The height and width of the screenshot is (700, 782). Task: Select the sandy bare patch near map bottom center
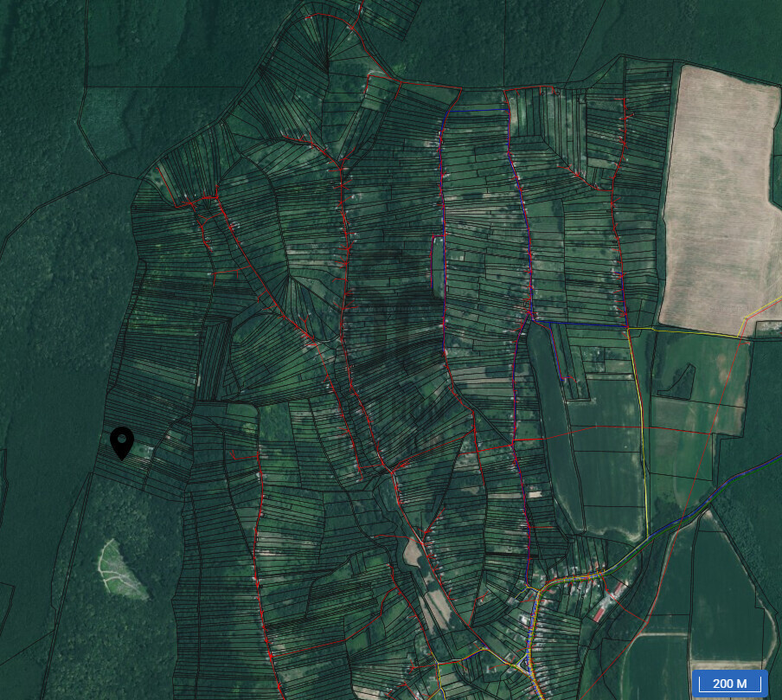click(438, 604)
